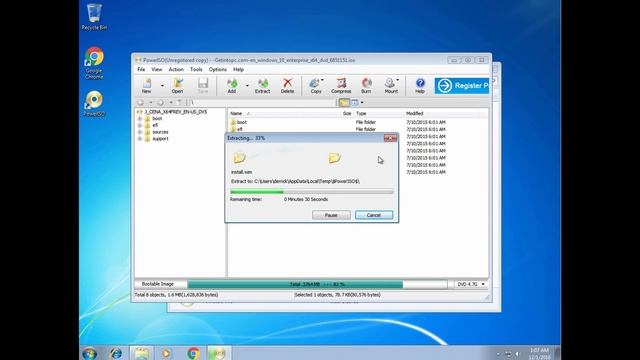Open the Copy button dropdown arrow
The height and width of the screenshot is (360, 640).
click(x=322, y=80)
